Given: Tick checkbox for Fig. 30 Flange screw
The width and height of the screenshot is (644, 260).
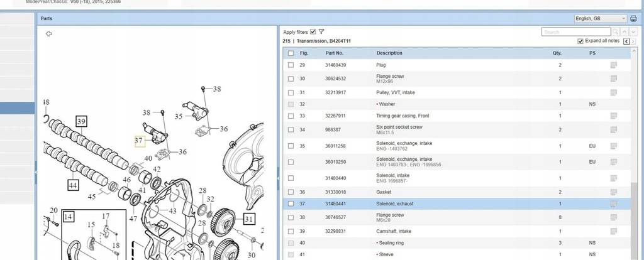Looking at the screenshot, I should click(291, 79).
